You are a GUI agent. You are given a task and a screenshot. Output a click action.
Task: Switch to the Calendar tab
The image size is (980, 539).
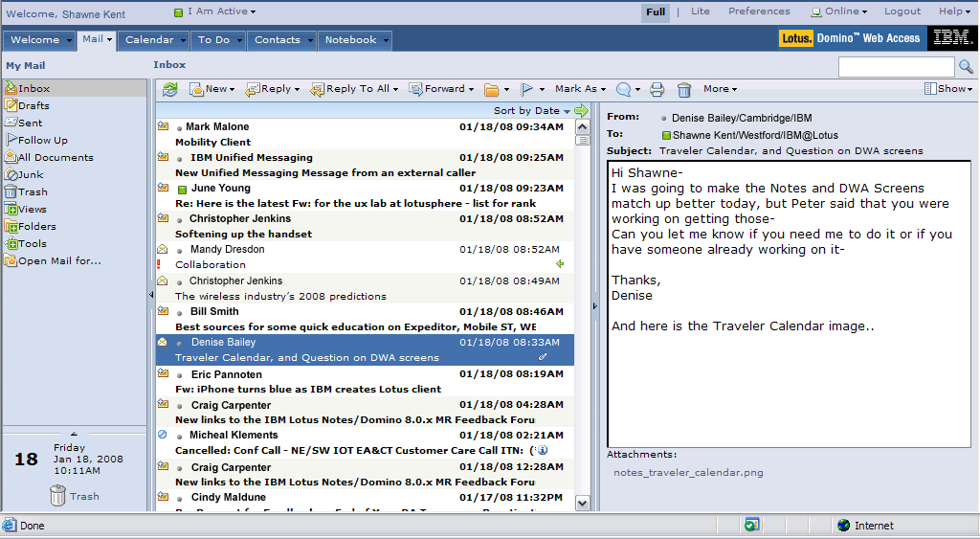(153, 40)
